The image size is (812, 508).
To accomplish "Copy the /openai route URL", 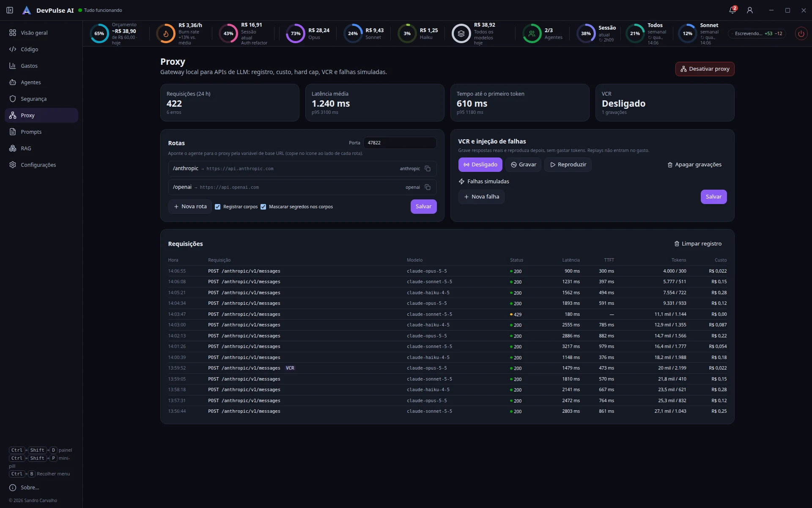I will tap(428, 187).
